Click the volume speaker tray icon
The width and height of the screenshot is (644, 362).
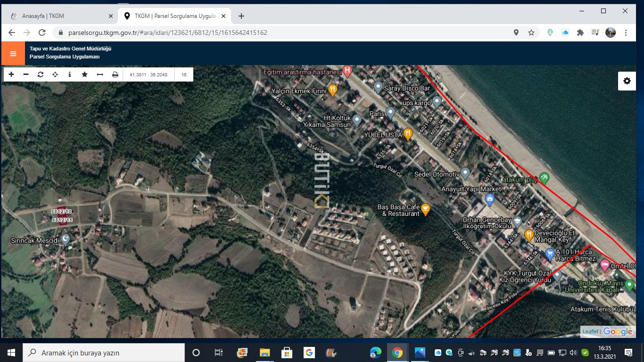click(x=573, y=352)
